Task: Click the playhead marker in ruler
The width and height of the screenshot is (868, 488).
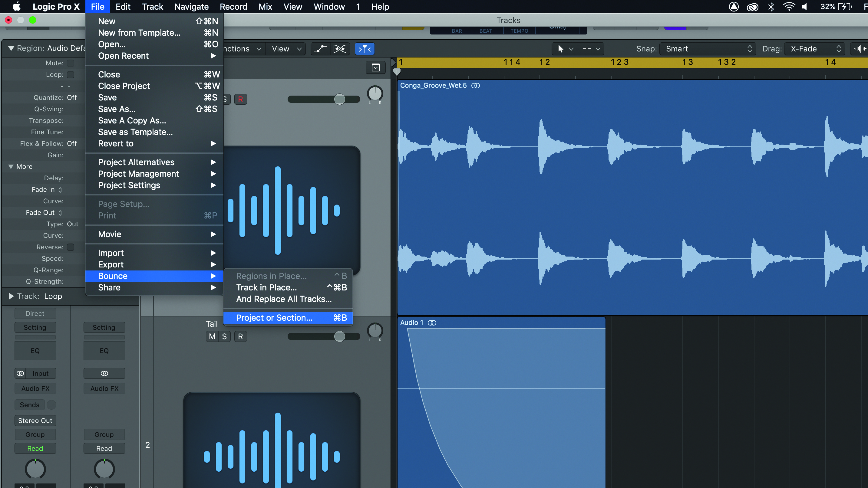Action: click(x=397, y=71)
